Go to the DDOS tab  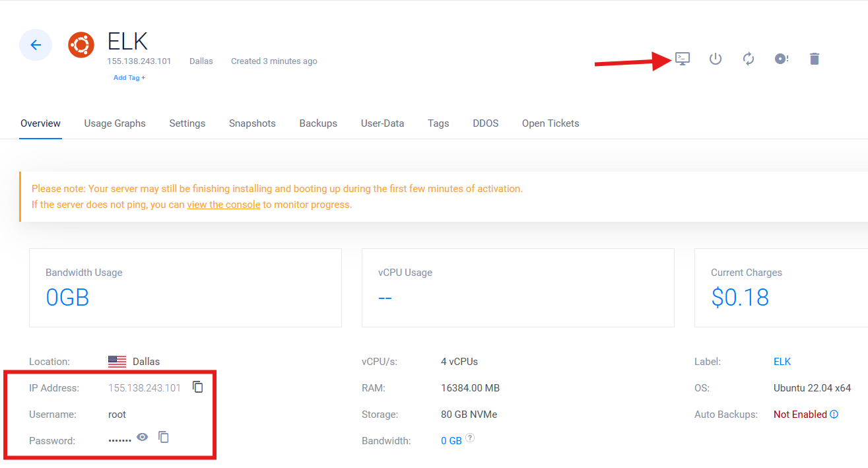485,123
